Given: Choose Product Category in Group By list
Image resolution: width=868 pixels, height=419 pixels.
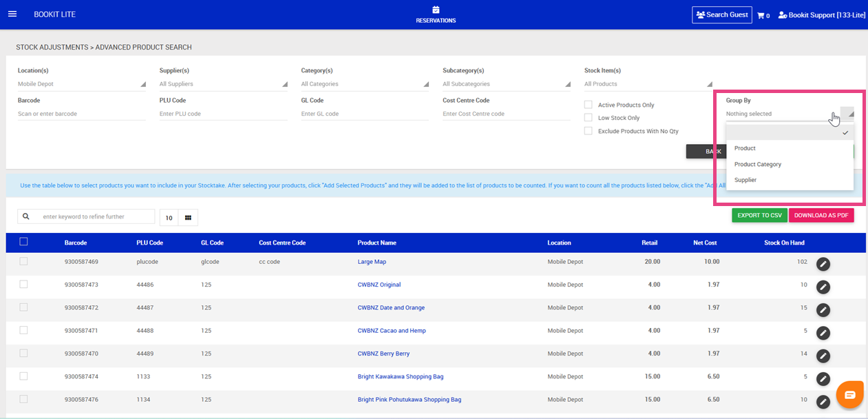Looking at the screenshot, I should (790, 164).
